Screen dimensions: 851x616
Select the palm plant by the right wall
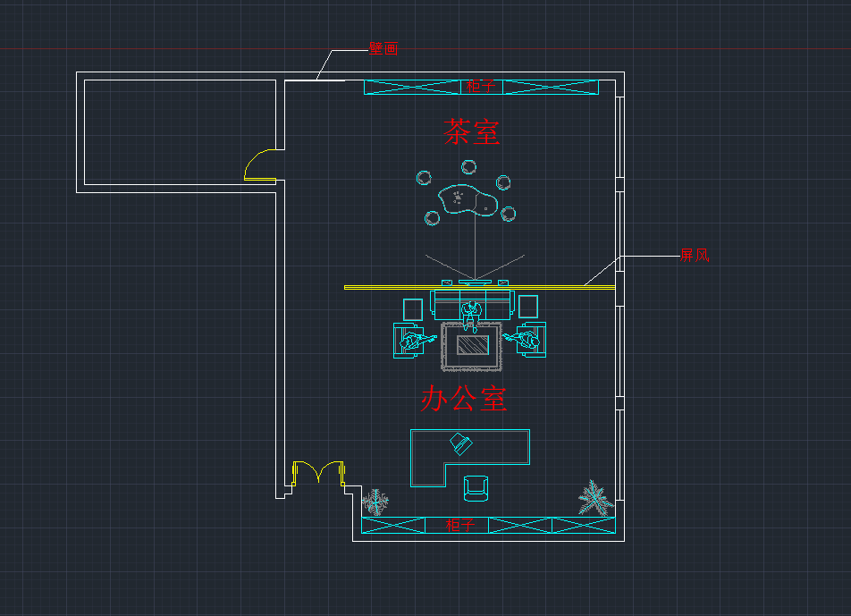click(594, 498)
